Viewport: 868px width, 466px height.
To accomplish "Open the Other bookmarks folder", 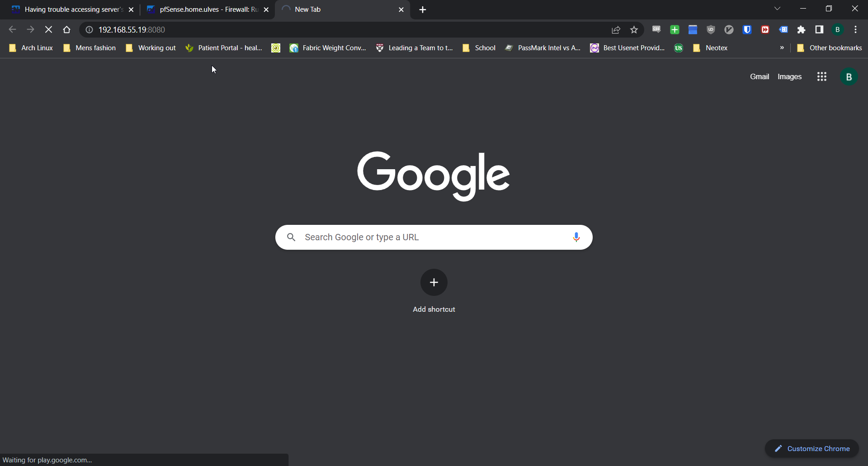I will tap(829, 48).
